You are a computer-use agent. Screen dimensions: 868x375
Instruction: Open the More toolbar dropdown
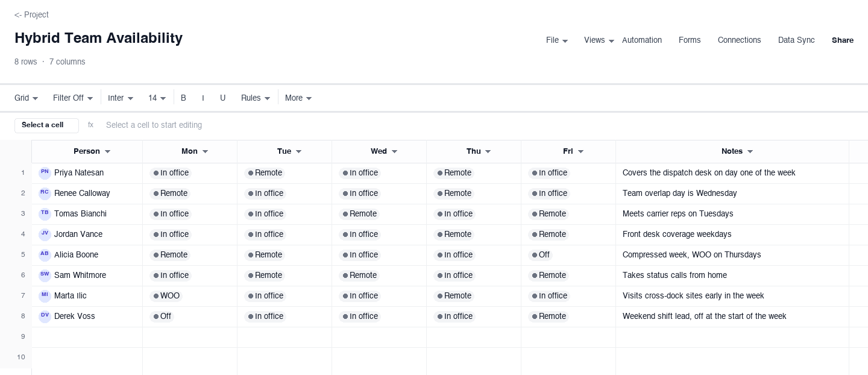coord(298,98)
